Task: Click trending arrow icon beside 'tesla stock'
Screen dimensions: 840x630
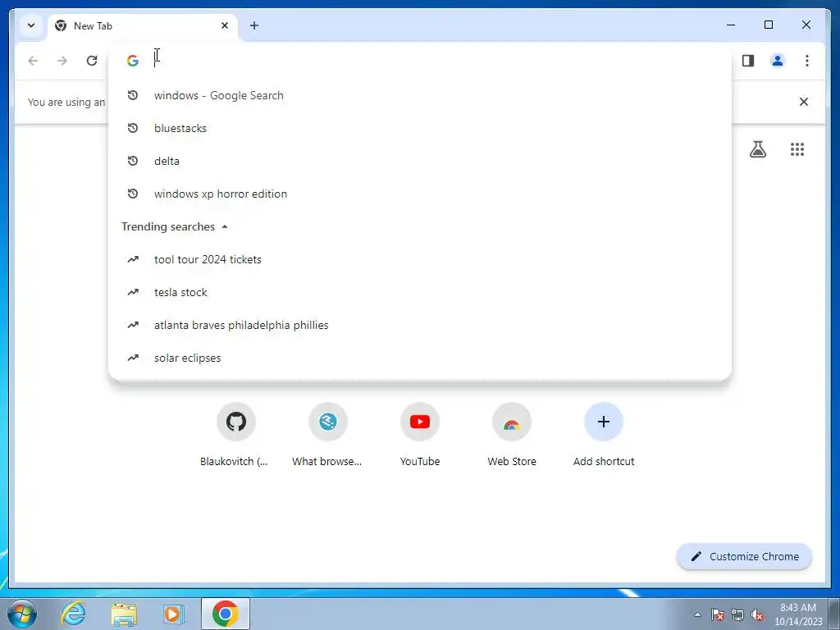Action: [133, 292]
